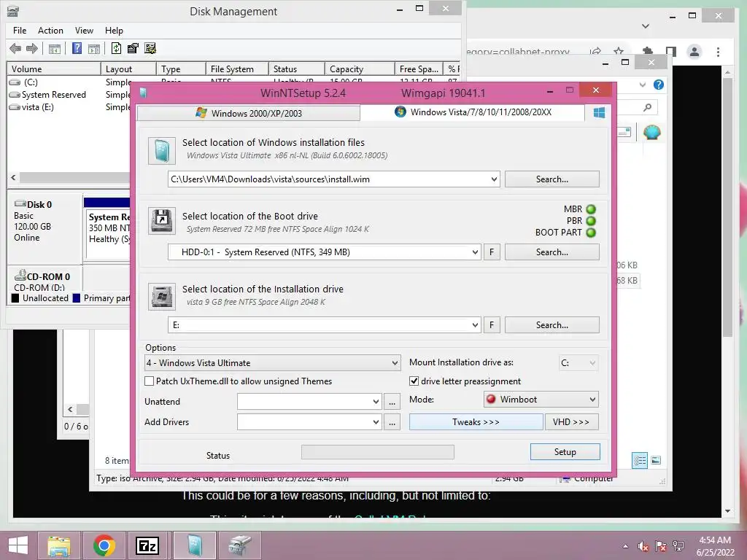Click the Start button on taskbar

[18, 545]
